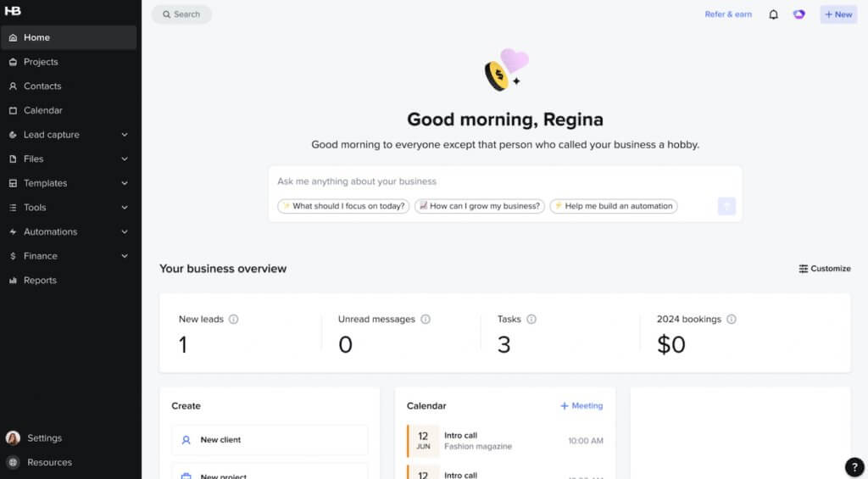
Task: Open Calendar in the sidebar menu
Action: click(69, 111)
